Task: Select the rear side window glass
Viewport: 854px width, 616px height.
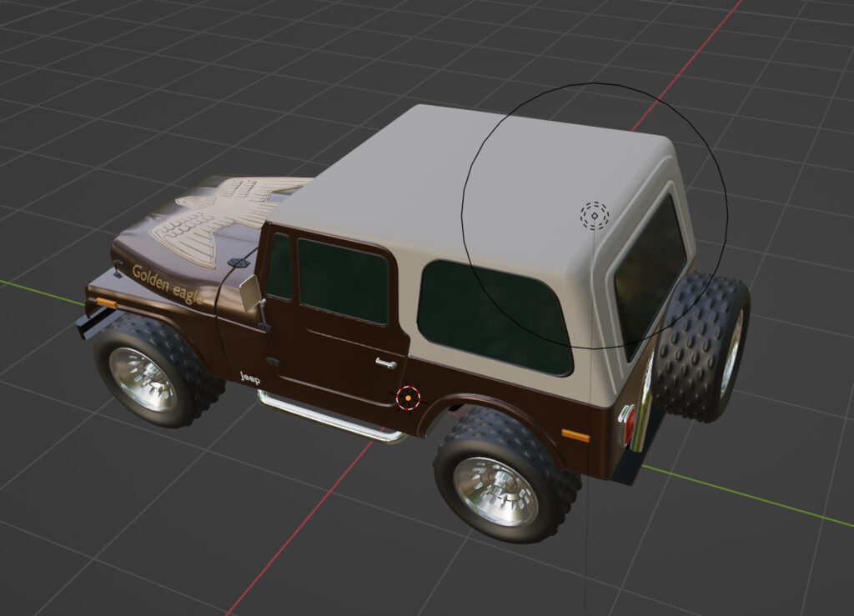Action: 494,318
